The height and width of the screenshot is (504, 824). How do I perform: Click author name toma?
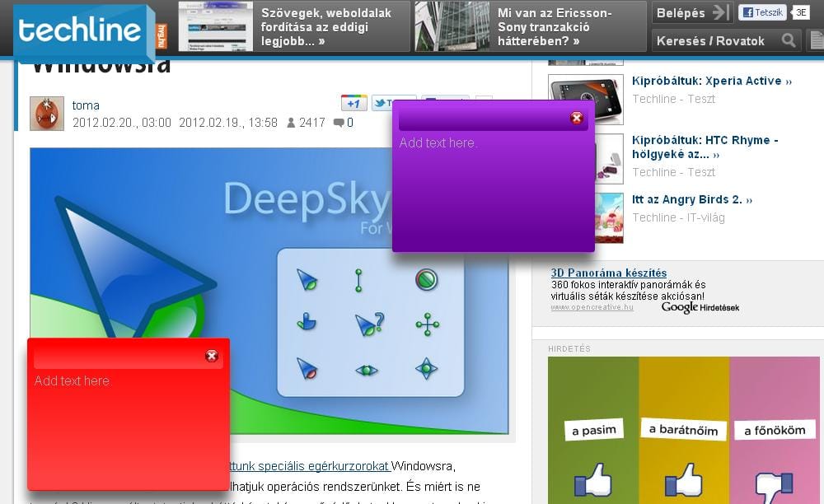(86, 105)
